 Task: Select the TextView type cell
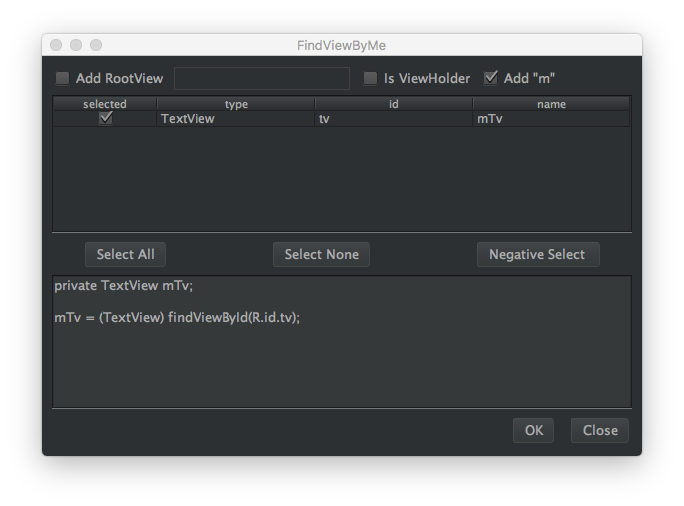click(x=236, y=119)
